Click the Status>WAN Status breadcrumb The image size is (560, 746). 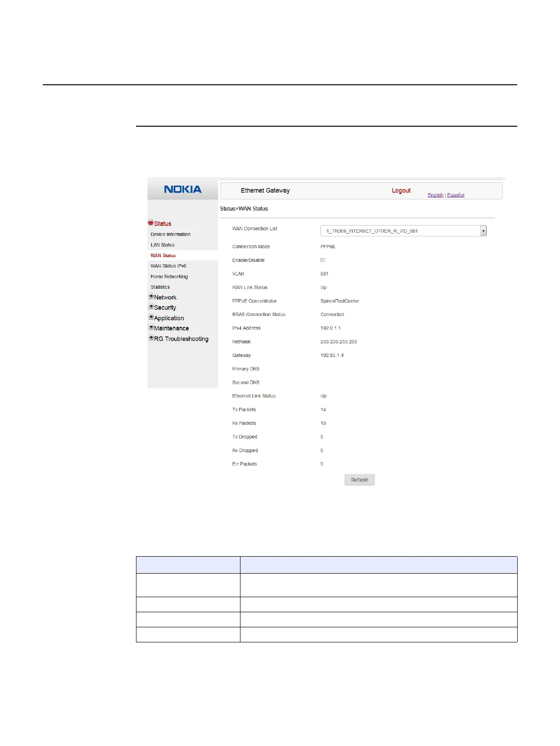coord(244,209)
